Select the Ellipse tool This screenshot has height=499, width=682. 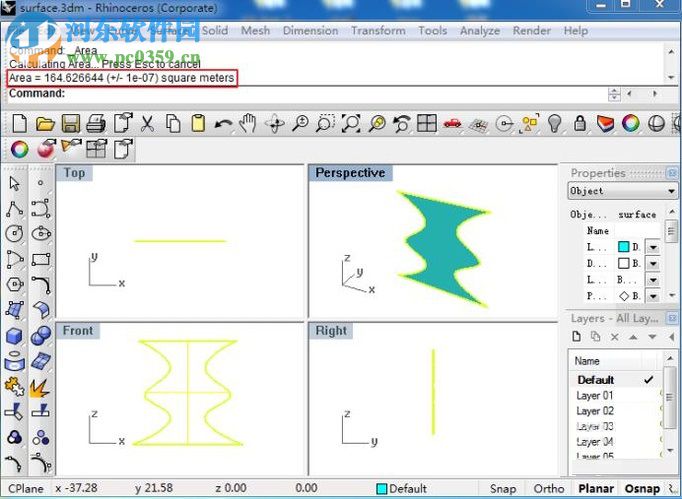tap(41, 233)
